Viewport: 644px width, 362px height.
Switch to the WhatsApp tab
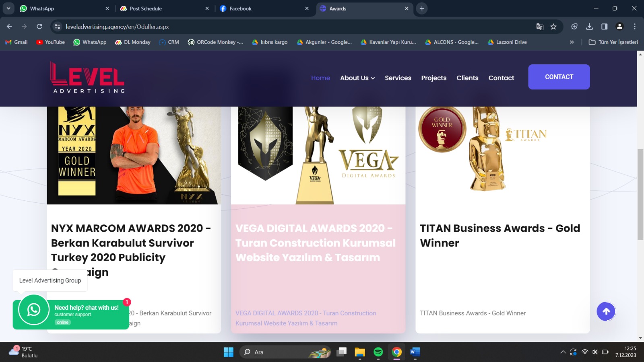point(64,8)
